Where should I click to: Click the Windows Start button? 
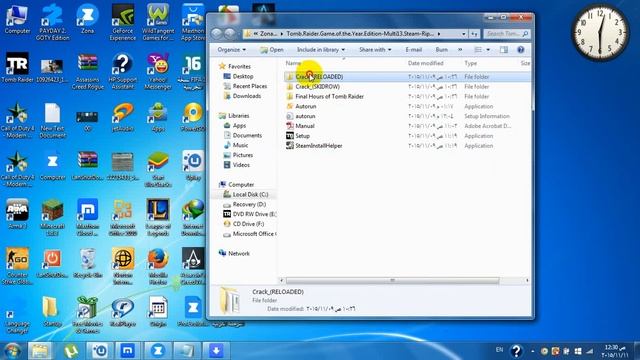pos(12,351)
